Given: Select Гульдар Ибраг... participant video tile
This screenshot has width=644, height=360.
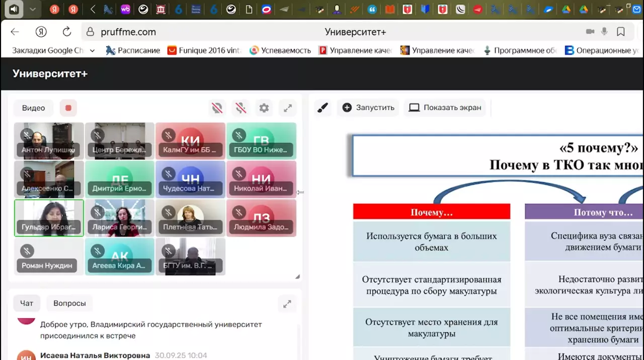Looking at the screenshot, I should click(49, 218).
